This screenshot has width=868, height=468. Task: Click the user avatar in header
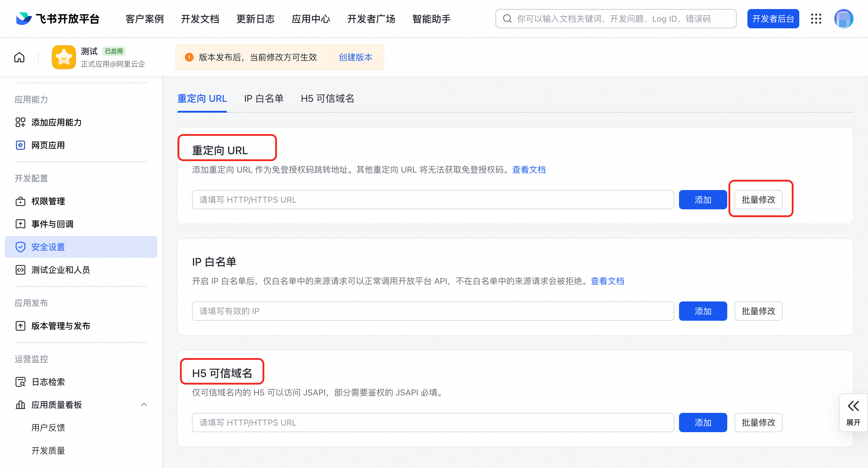pyautogui.click(x=843, y=19)
